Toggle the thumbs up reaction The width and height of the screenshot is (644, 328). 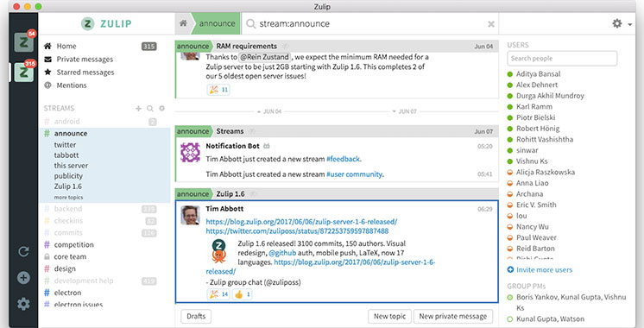243,294
